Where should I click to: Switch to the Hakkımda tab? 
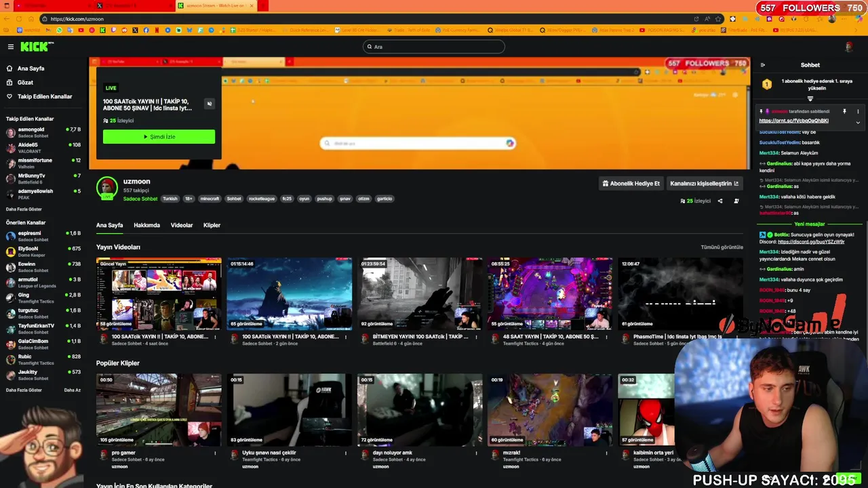tap(146, 225)
